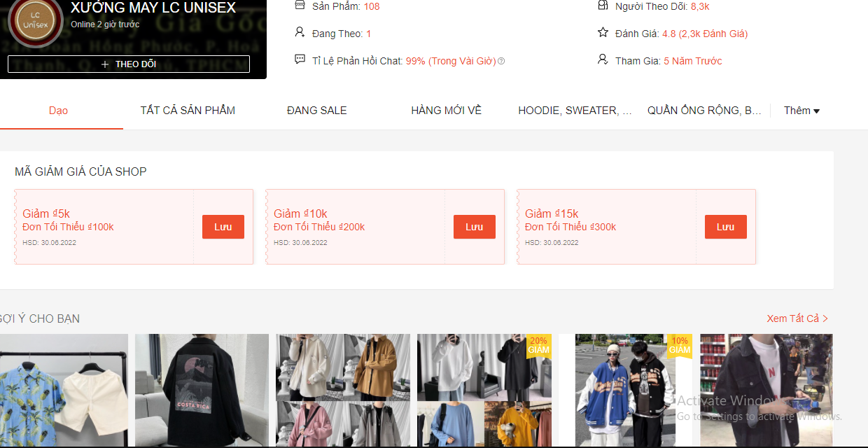Open the ĐANG SALE tab

[316, 110]
